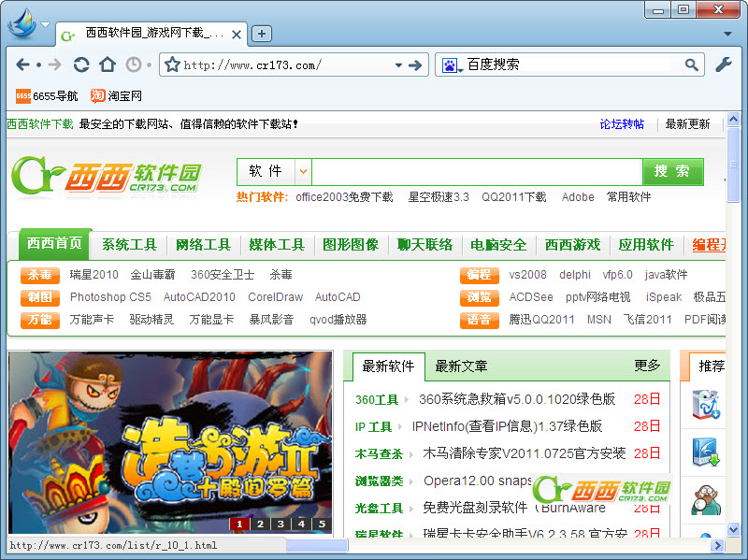Open the 应用软件 navigation tab
The image size is (748, 560).
tap(646, 245)
